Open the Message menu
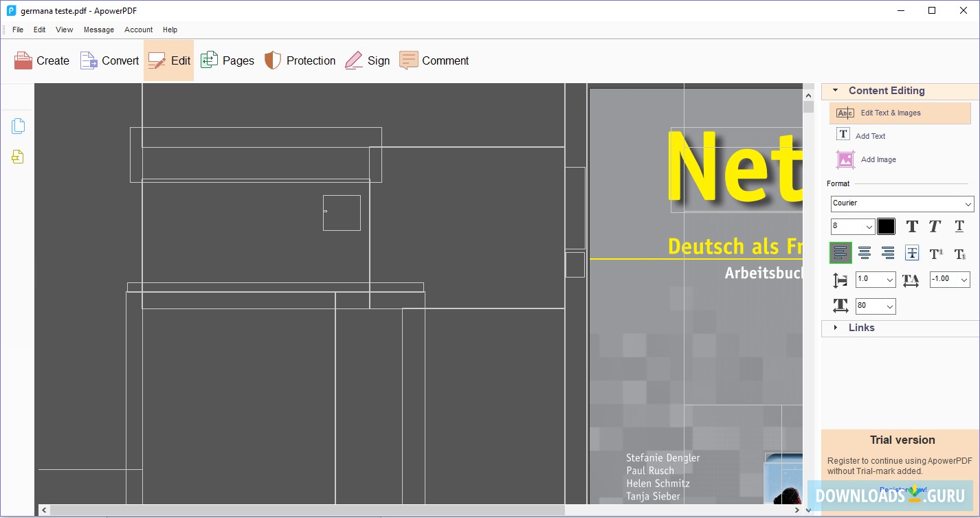 tap(99, 30)
